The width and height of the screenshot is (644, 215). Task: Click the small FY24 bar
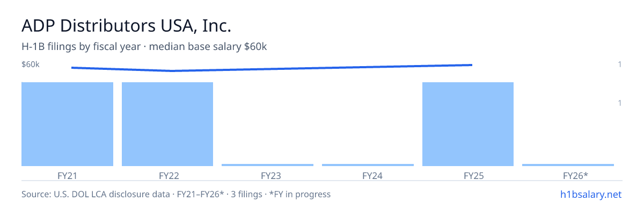pyautogui.click(x=368, y=165)
